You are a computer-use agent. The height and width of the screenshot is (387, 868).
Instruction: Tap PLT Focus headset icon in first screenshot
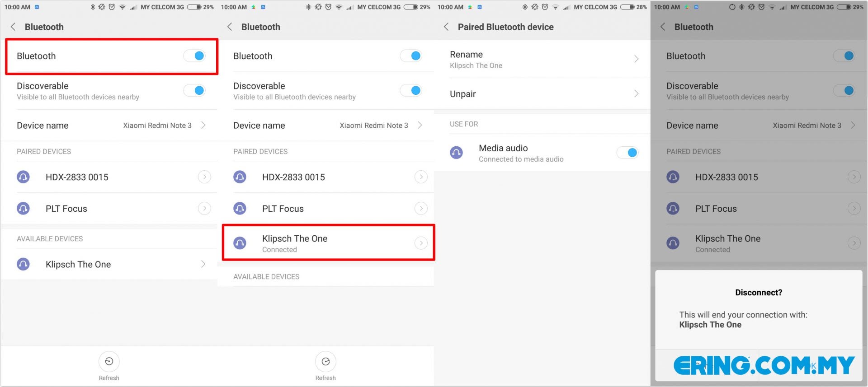tap(23, 208)
